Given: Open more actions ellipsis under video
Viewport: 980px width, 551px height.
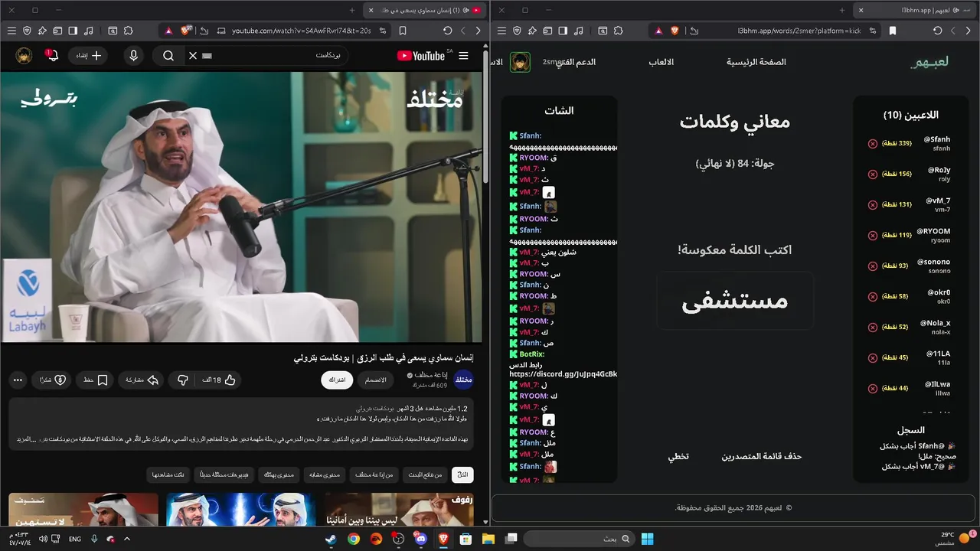Looking at the screenshot, I should pyautogui.click(x=18, y=380).
